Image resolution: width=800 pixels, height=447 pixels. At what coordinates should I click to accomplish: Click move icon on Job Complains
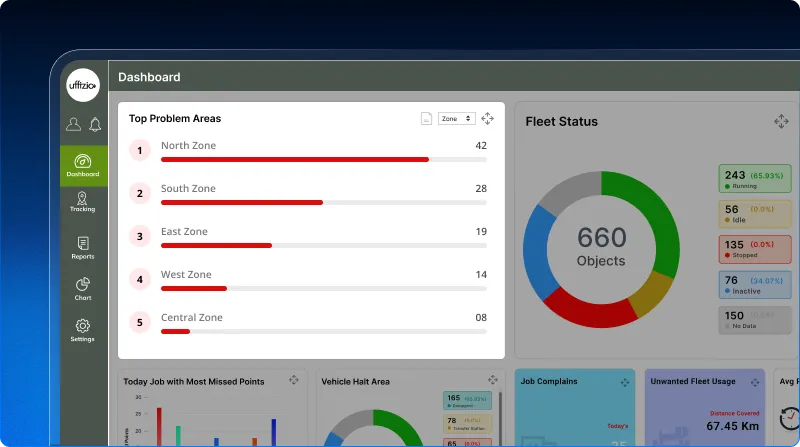625,382
